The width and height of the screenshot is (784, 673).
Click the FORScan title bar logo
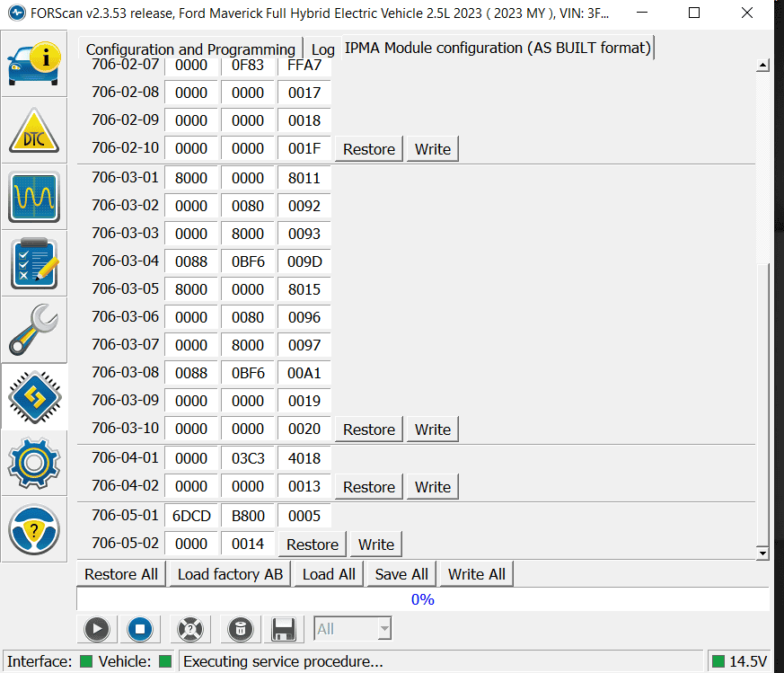point(17,13)
